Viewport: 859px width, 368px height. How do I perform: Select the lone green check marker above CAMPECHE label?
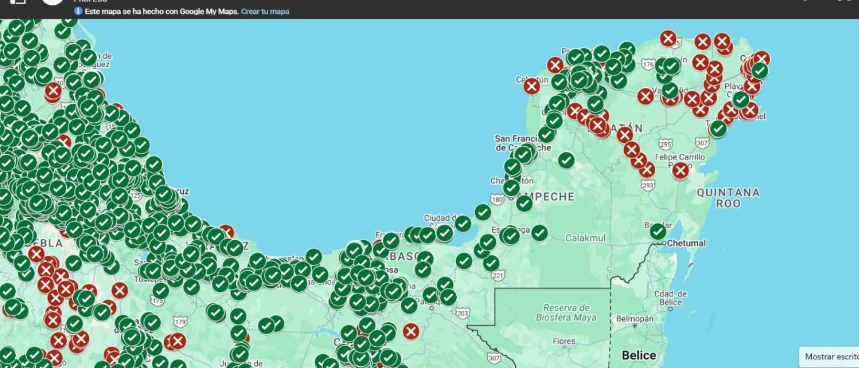click(x=566, y=160)
